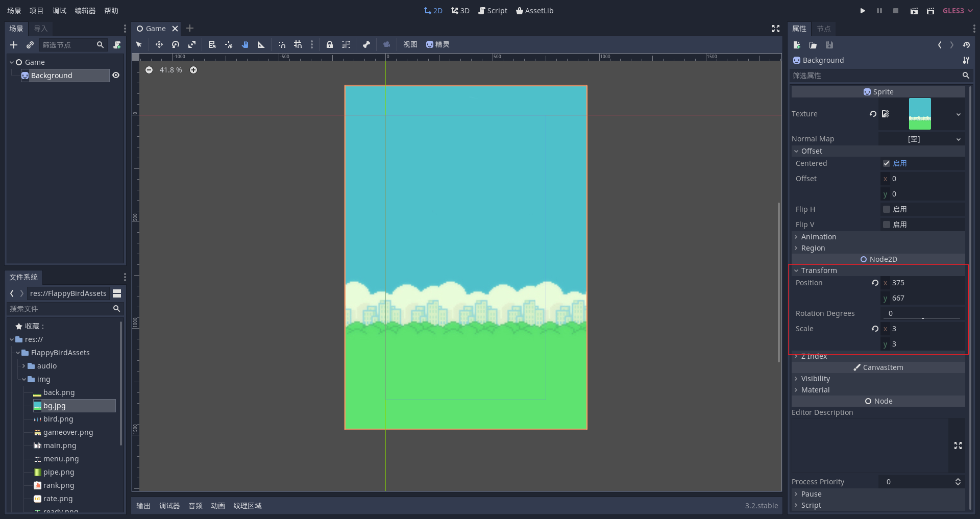Collapse the Transform section
980x519 pixels.
click(878, 270)
